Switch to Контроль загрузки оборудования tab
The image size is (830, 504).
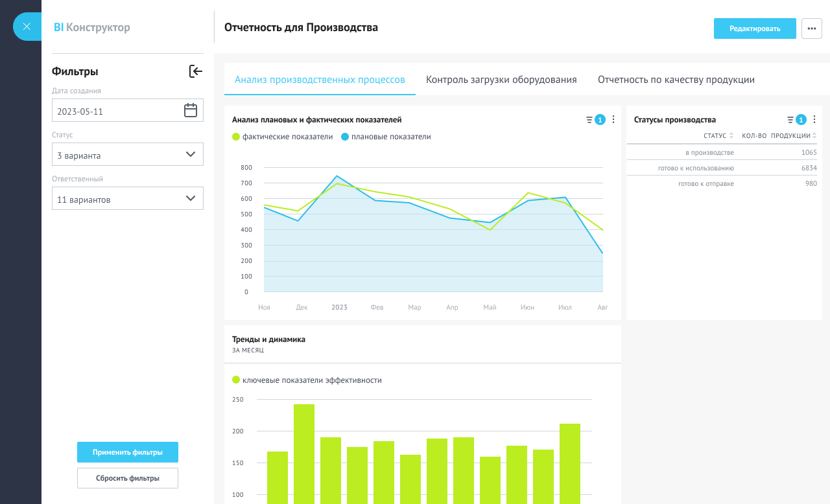(501, 80)
